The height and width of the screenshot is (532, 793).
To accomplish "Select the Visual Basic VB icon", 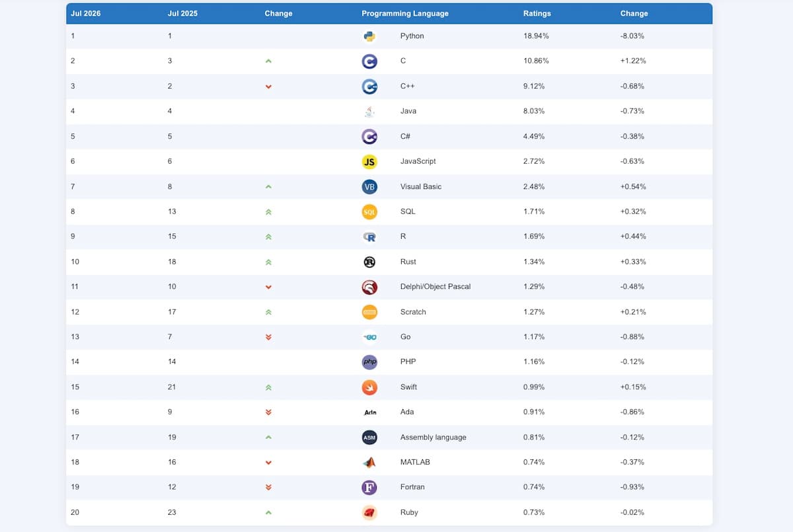I will tap(369, 186).
